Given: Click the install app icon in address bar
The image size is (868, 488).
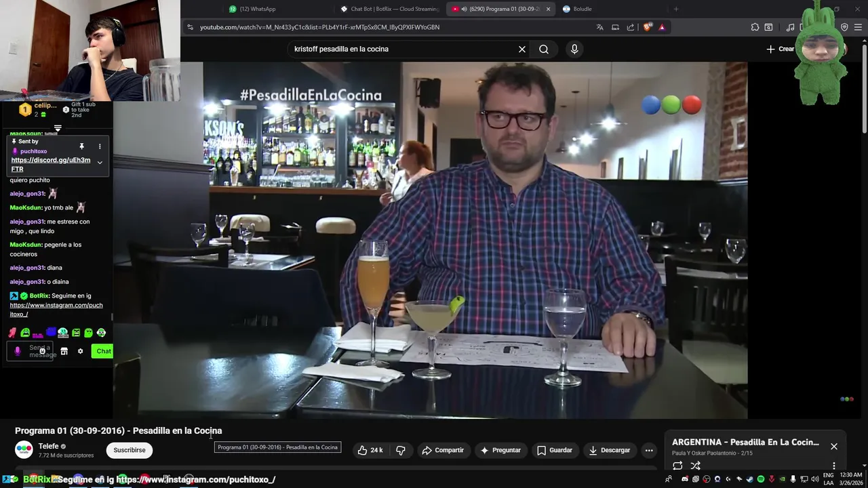Looking at the screenshot, I should click(615, 27).
